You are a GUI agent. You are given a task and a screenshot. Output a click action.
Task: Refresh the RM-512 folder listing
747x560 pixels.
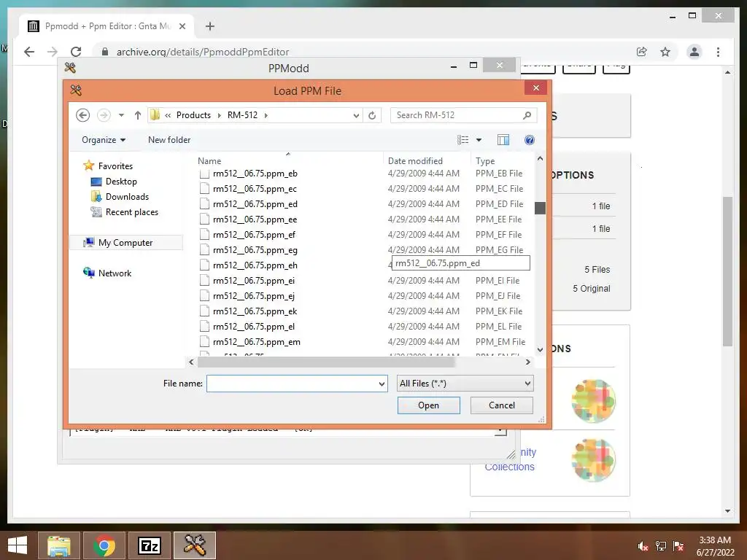[x=372, y=115]
